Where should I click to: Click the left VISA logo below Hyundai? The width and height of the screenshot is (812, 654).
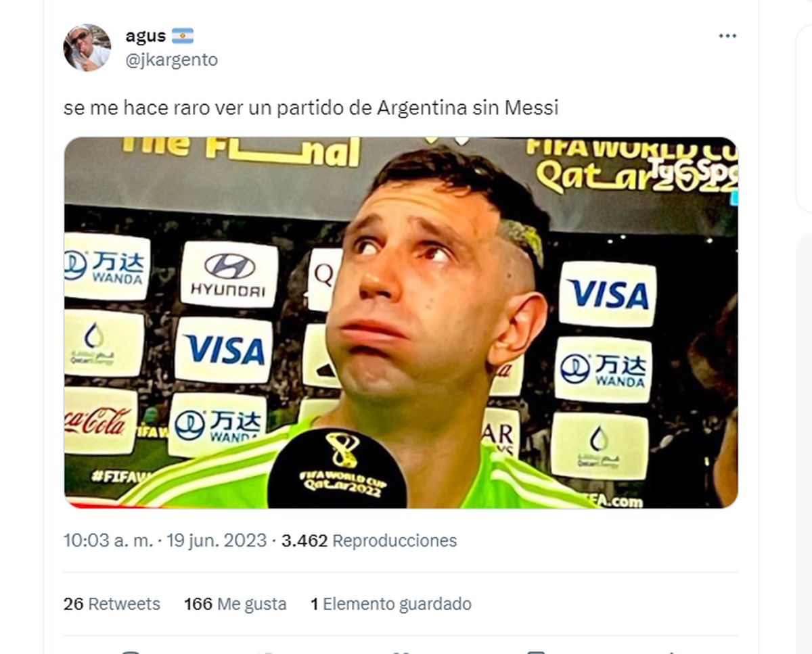tap(224, 350)
